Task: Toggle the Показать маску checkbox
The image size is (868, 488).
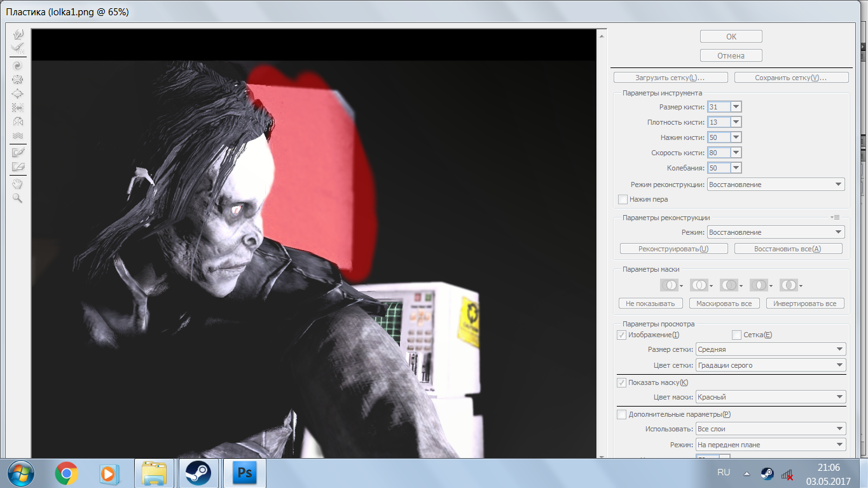Action: point(621,382)
